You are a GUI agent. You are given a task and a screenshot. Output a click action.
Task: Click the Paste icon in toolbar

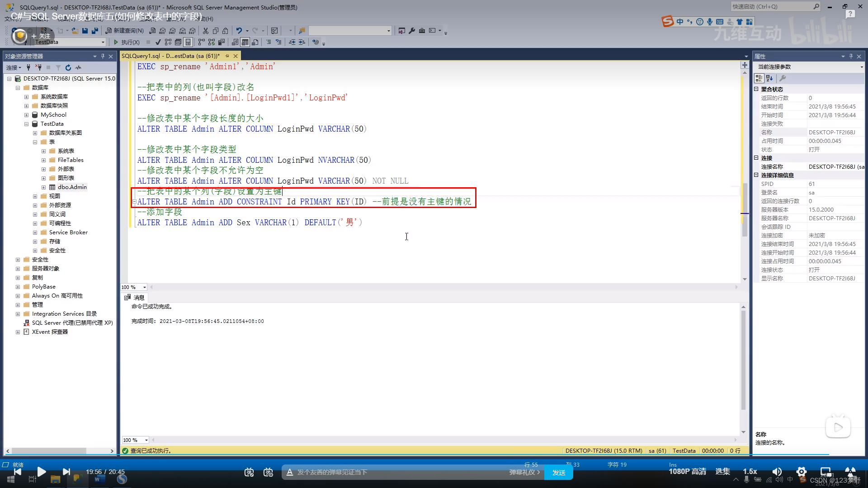225,31
